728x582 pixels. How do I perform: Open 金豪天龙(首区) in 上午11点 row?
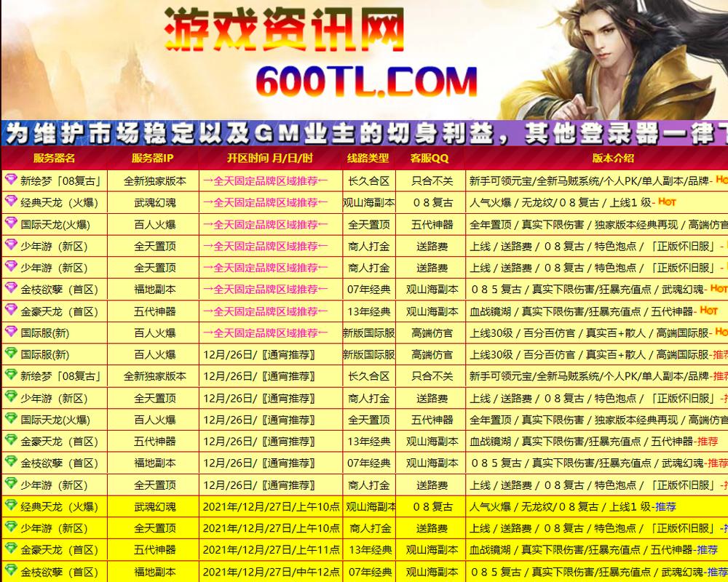tap(60, 550)
